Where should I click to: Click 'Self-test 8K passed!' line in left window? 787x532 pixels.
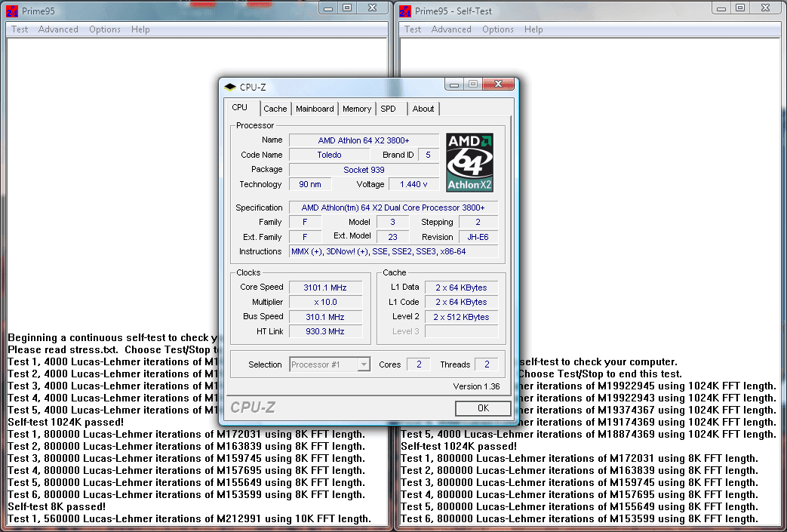(x=57, y=506)
